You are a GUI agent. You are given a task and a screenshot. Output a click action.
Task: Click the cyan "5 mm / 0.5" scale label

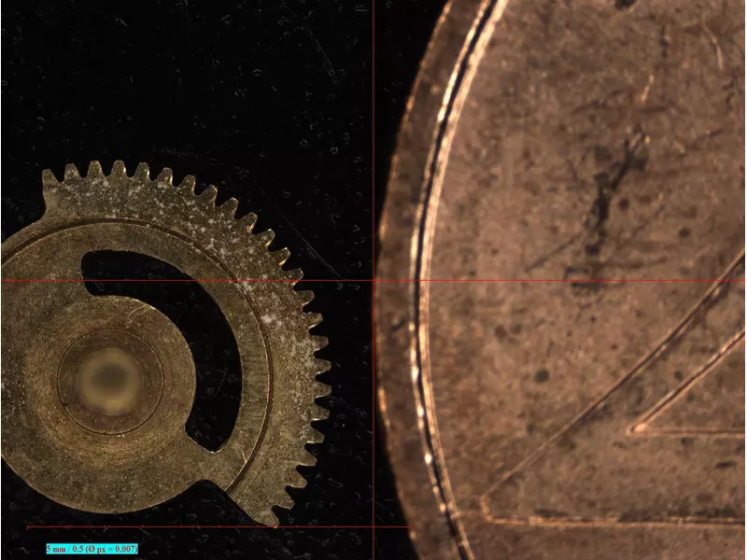pyautogui.click(x=92, y=549)
